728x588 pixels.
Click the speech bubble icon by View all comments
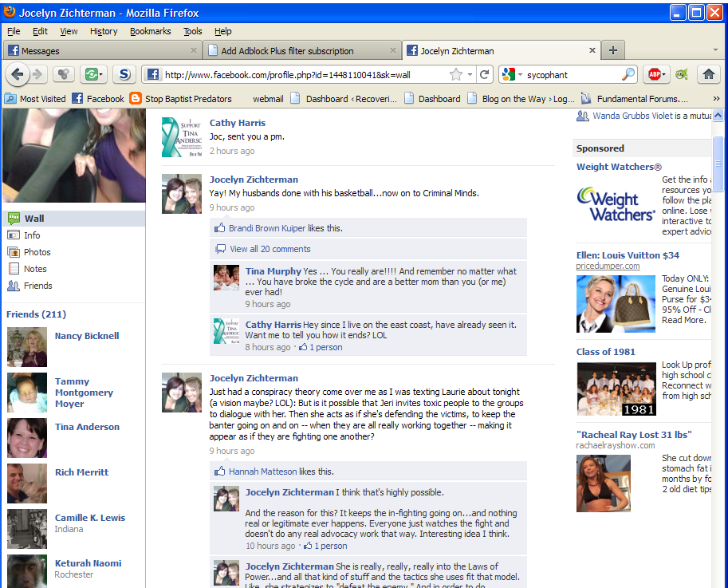point(221,249)
